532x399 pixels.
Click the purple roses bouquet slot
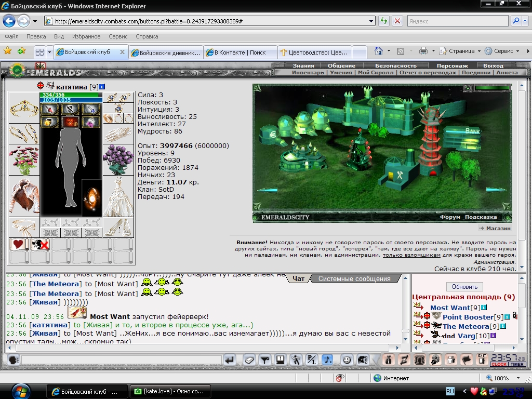(118, 159)
